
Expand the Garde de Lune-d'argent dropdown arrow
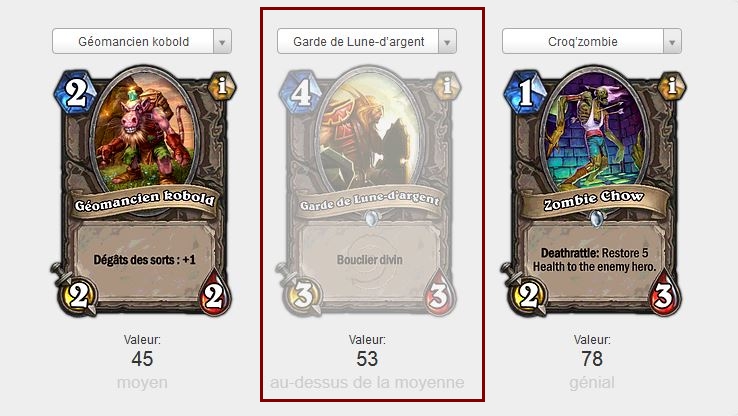[447, 41]
